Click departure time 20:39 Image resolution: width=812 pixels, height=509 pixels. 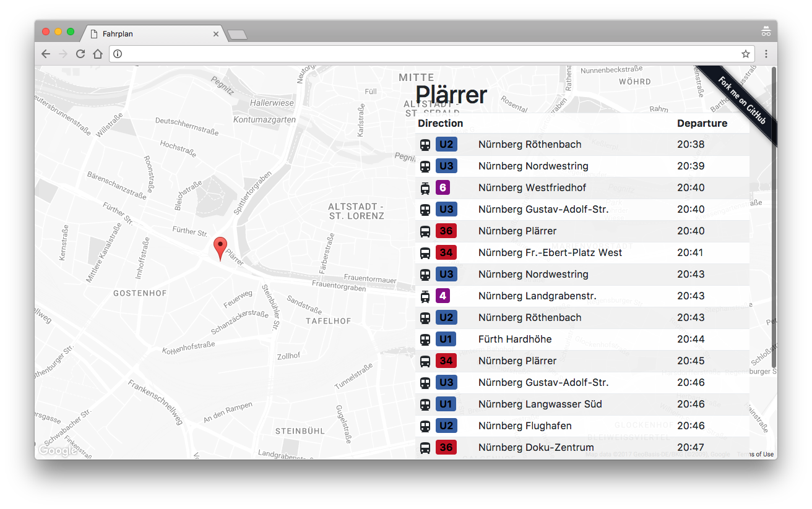pyautogui.click(x=691, y=166)
